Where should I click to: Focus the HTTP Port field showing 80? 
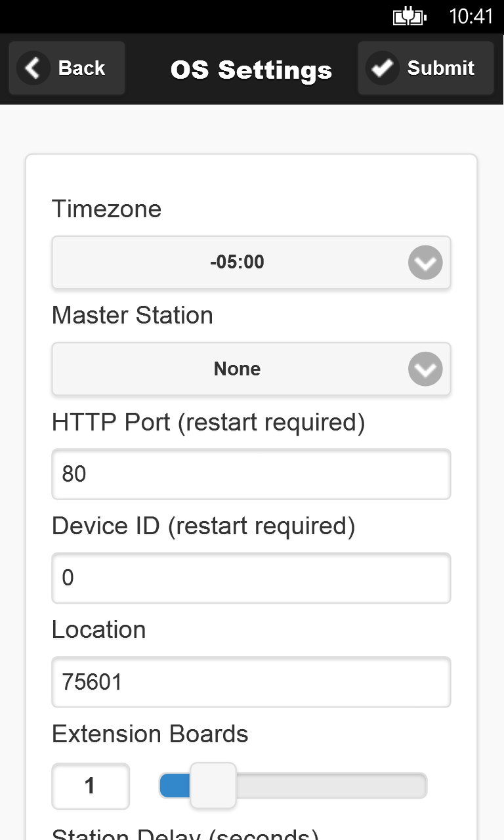coord(251,474)
